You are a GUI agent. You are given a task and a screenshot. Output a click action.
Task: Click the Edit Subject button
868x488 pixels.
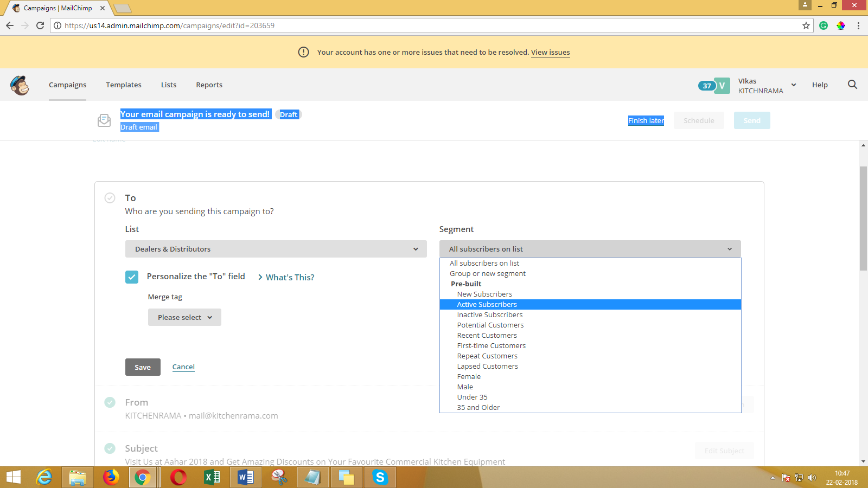click(x=724, y=451)
